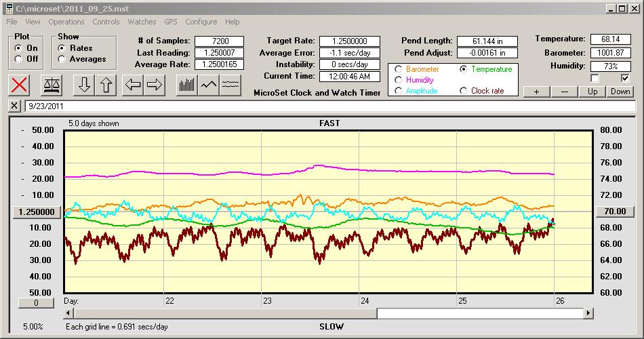Open the View menu
644x339 pixels.
tap(33, 22)
